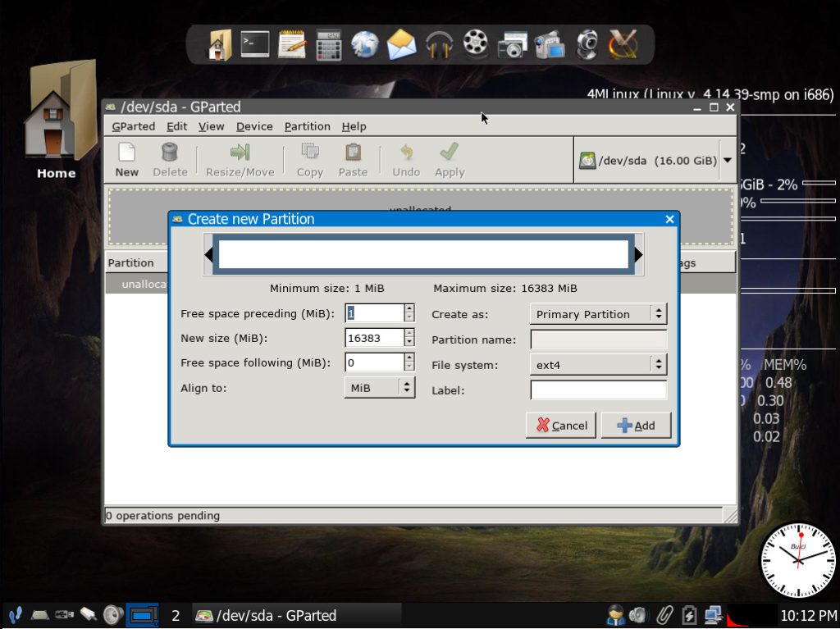Open the email client envelope icon
Image resolution: width=840 pixels, height=629 pixels.
402,43
